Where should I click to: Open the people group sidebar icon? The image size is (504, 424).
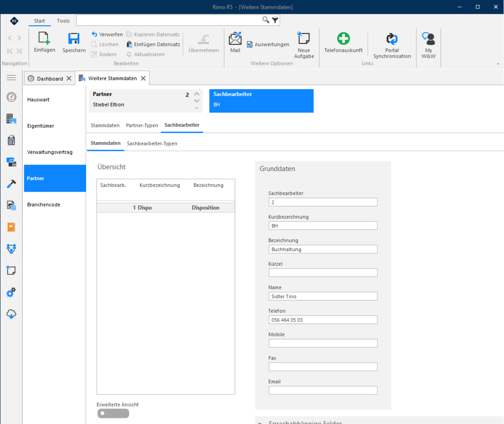12,249
